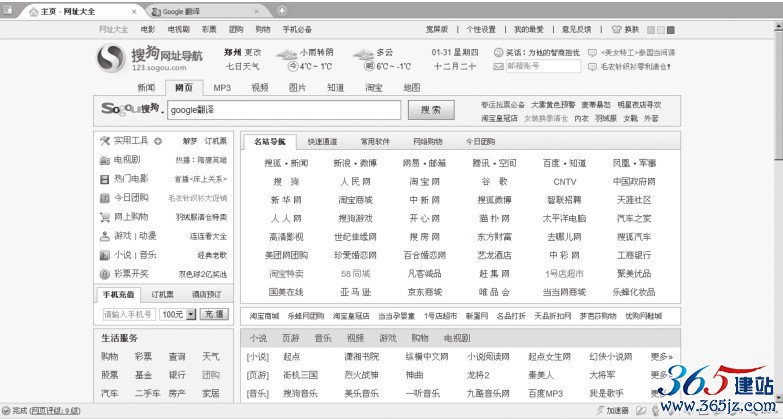Open the 京东商城 link
Viewport: 783px width, 419px height.
click(x=424, y=292)
